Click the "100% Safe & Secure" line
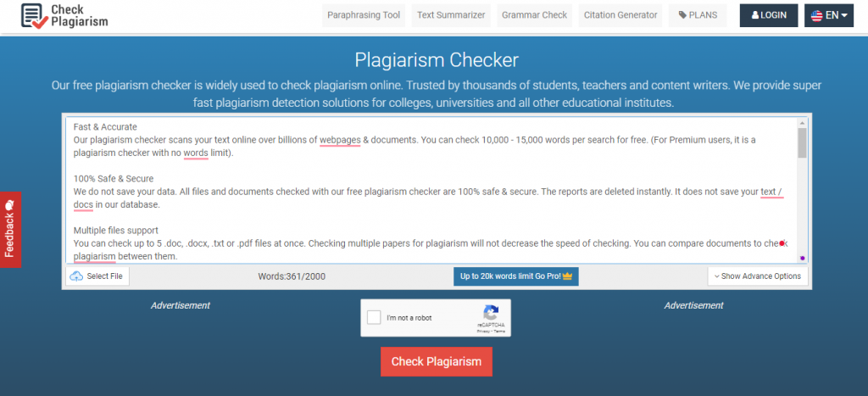The height and width of the screenshot is (396, 868). pos(114,178)
